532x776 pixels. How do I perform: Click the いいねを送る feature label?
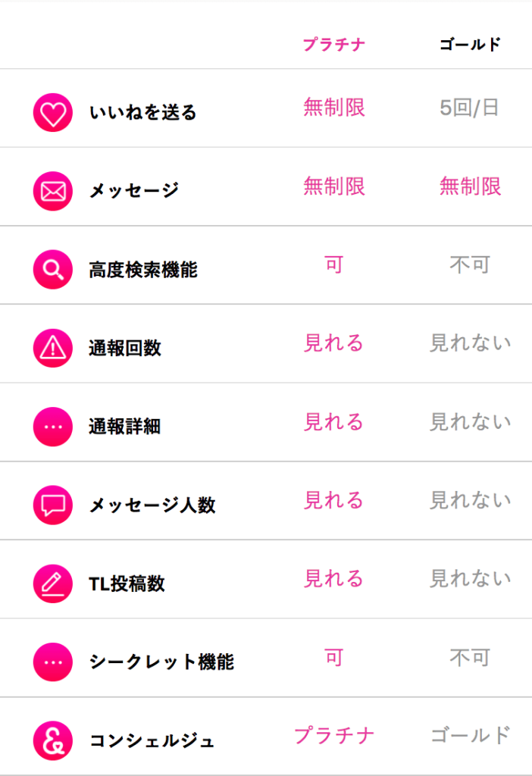143,113
